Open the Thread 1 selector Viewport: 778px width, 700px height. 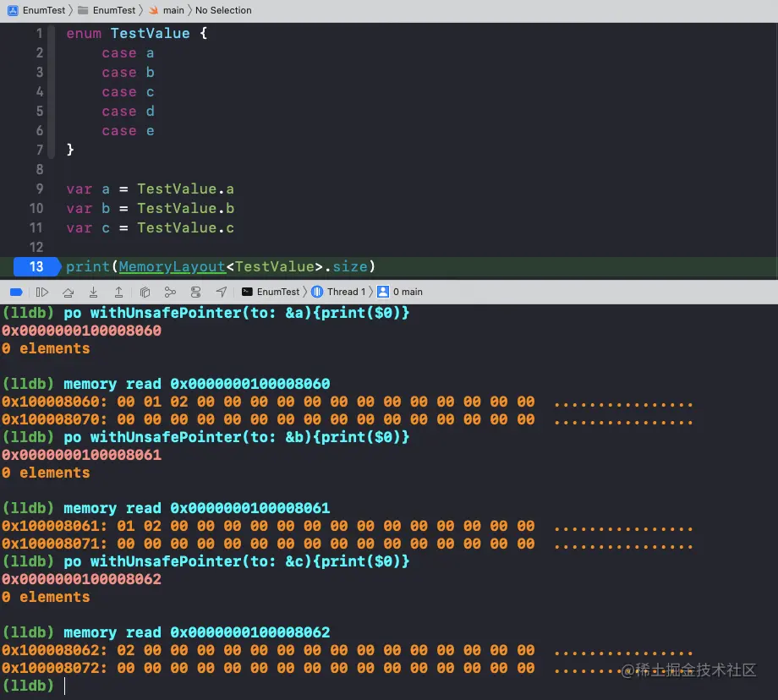point(338,292)
